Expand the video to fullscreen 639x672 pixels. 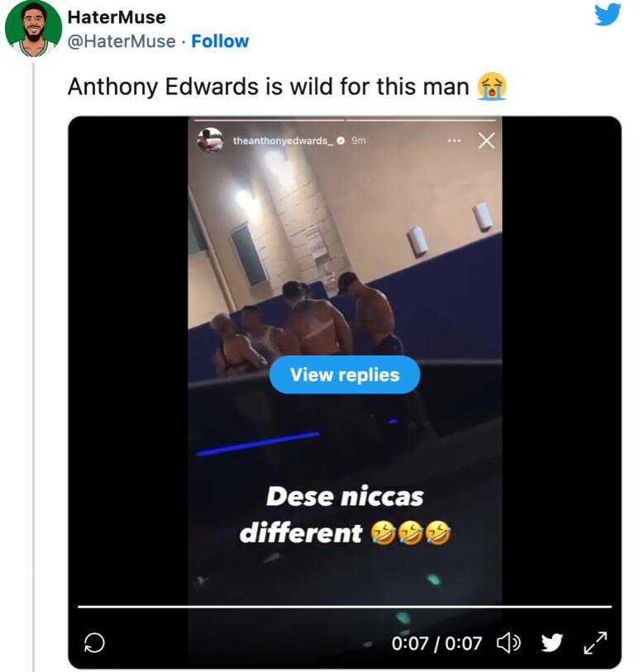[x=595, y=642]
